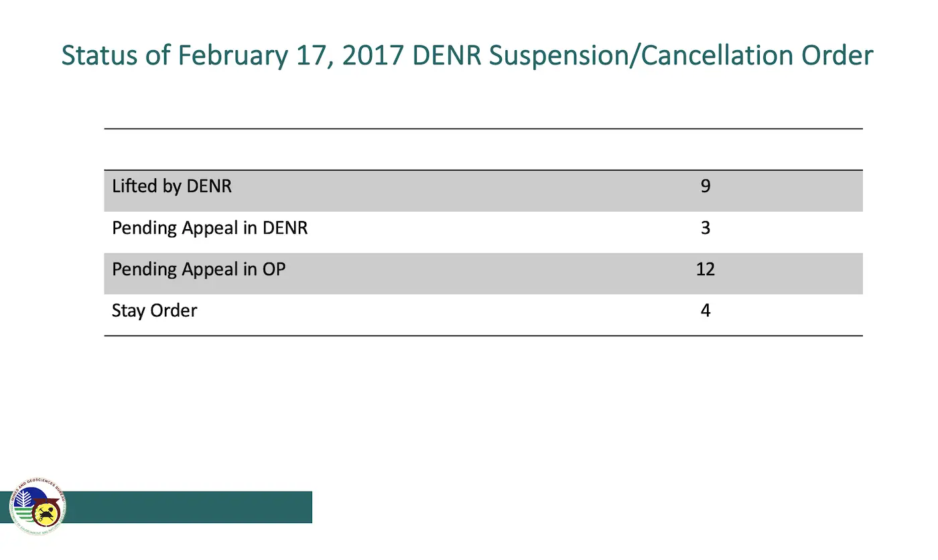Select the value 3 for Pending Appeal in DENR

click(x=706, y=228)
